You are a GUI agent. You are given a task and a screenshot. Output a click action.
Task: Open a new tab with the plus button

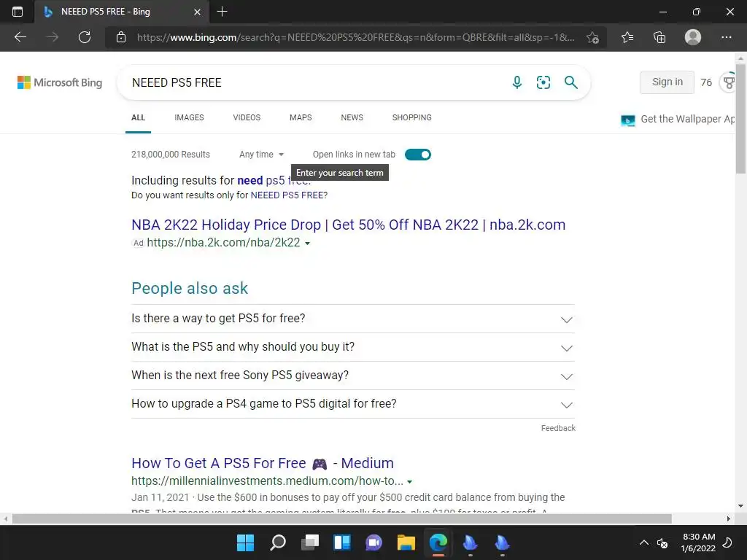point(222,12)
